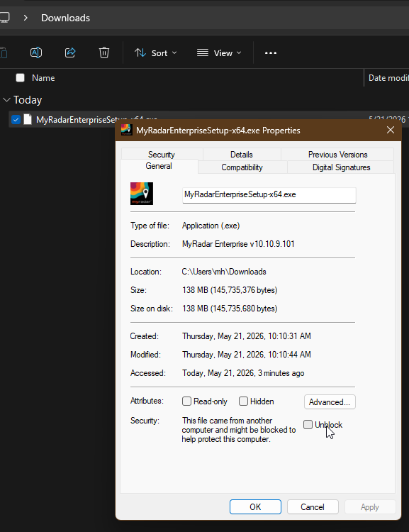The height and width of the screenshot is (532, 409).
Task: Click the OK button
Action: coord(255,507)
